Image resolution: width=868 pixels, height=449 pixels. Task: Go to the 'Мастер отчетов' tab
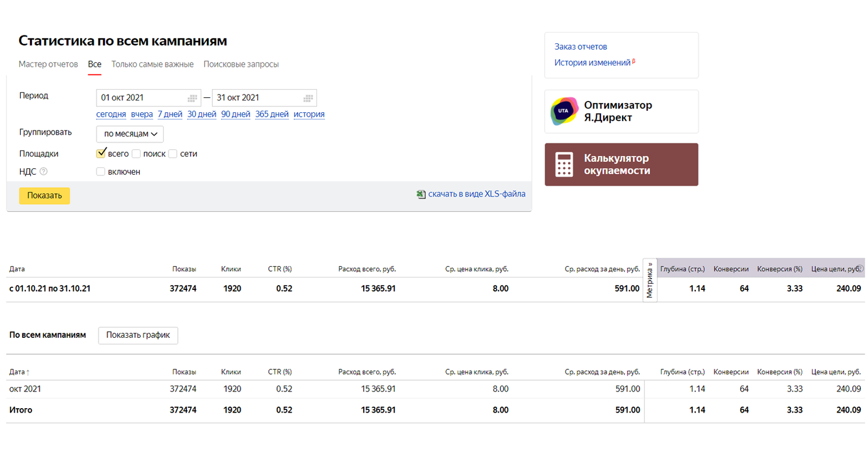point(48,64)
